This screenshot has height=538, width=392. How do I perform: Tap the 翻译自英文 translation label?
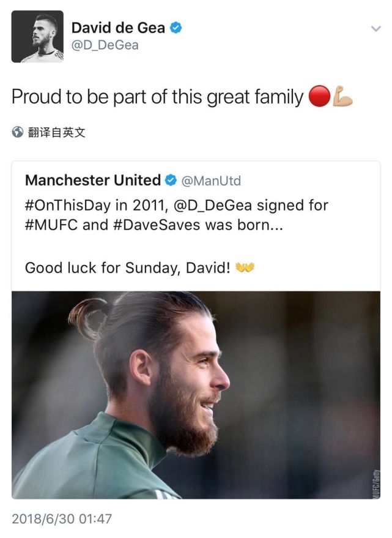[57, 132]
